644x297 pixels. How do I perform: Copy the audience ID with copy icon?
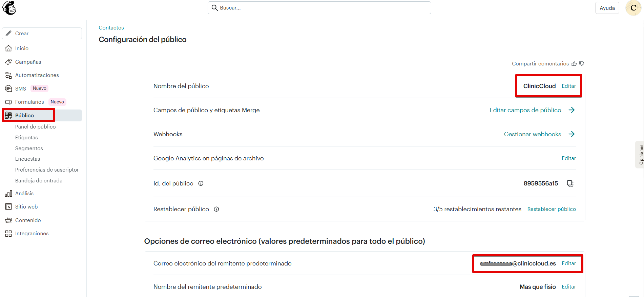coord(570,183)
